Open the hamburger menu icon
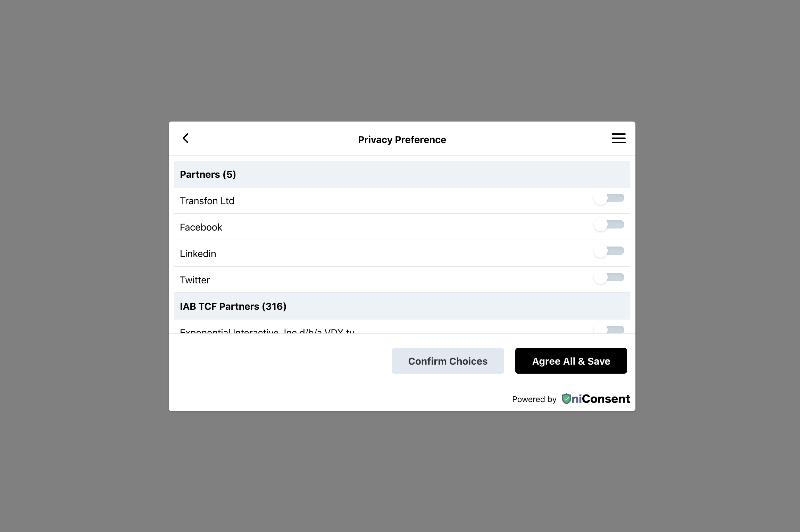This screenshot has width=800, height=532. pos(618,138)
